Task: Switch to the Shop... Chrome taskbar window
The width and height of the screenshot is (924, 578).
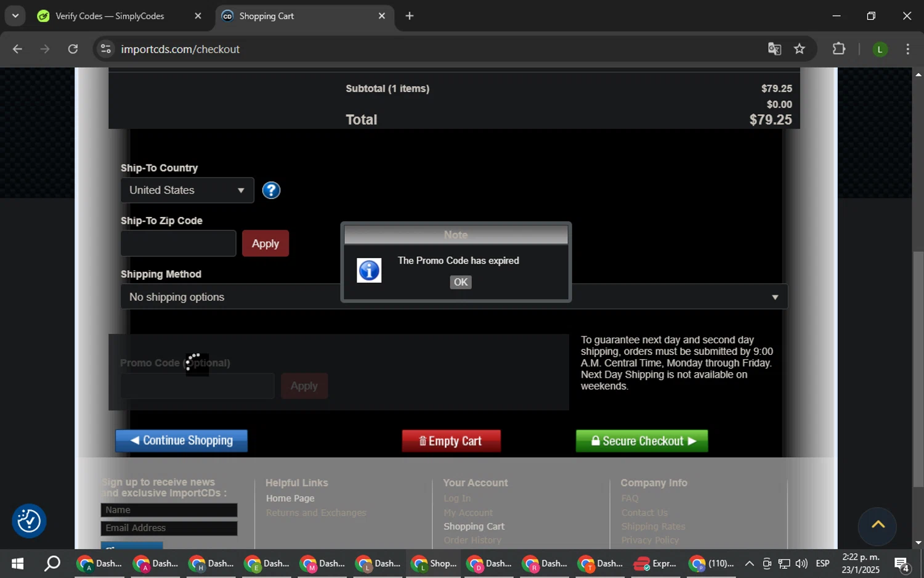Action: (x=434, y=563)
